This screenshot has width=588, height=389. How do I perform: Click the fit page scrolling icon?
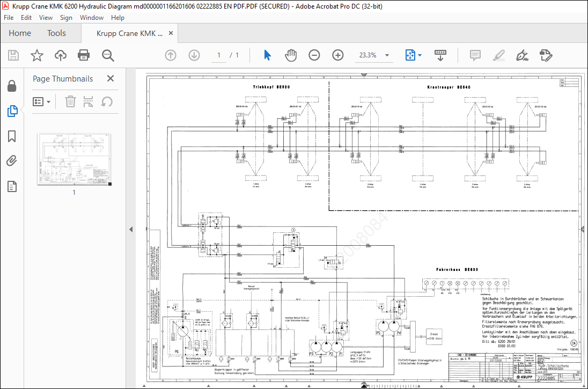[410, 55]
